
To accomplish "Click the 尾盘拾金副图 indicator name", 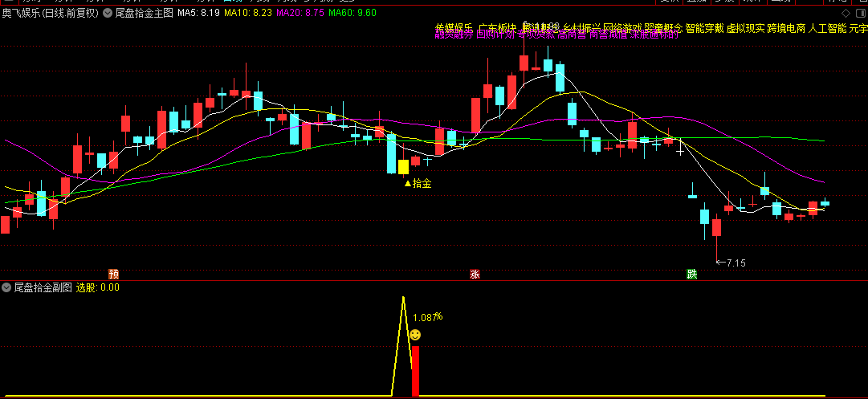I will (43, 287).
